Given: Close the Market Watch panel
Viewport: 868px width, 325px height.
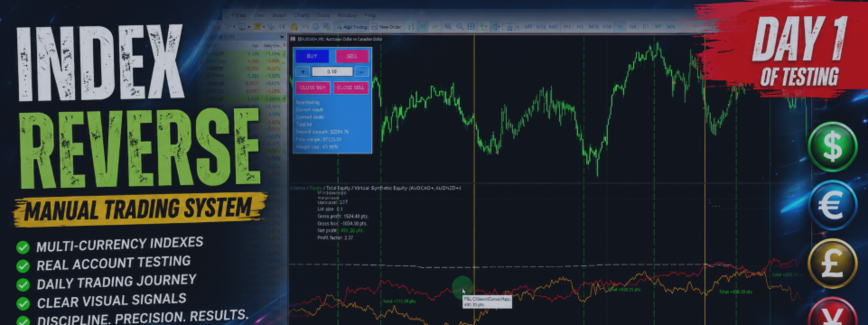Looking at the screenshot, I should pyautogui.click(x=282, y=37).
